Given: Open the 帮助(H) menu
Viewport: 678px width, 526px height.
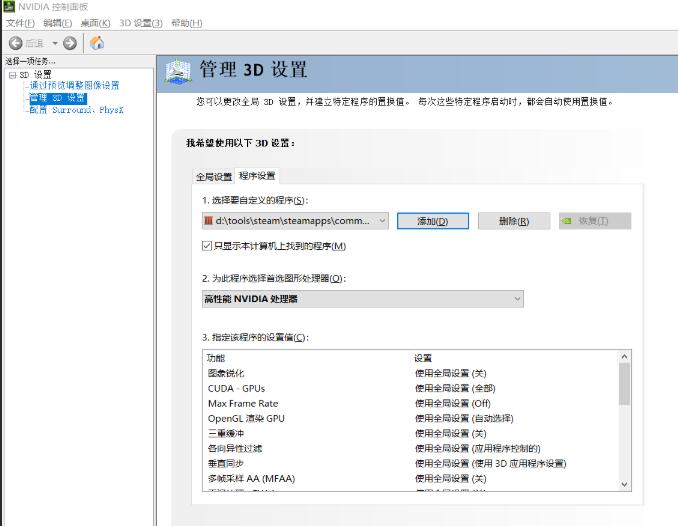Looking at the screenshot, I should point(186,23).
